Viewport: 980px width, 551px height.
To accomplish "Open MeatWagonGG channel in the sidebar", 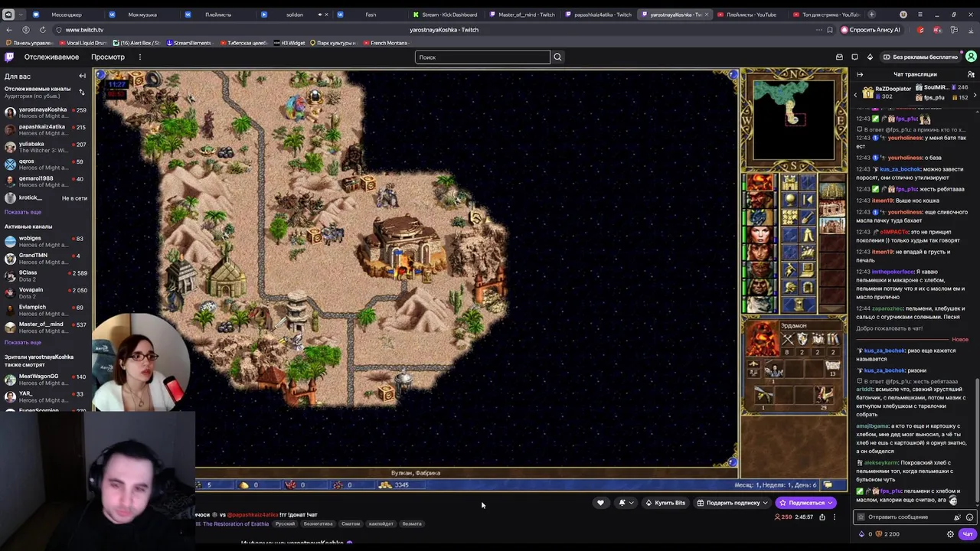I will click(x=46, y=380).
